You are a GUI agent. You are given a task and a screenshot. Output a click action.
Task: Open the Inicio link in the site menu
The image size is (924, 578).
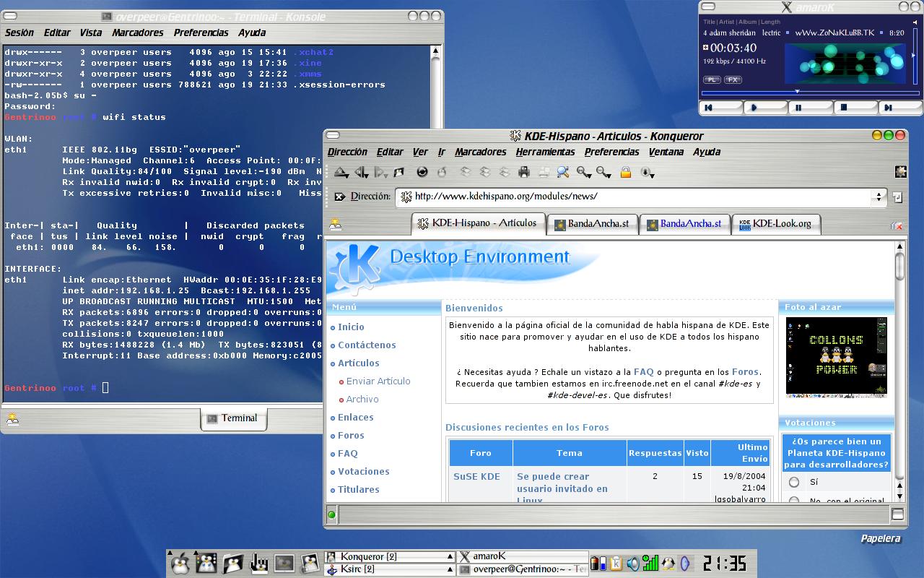point(351,327)
